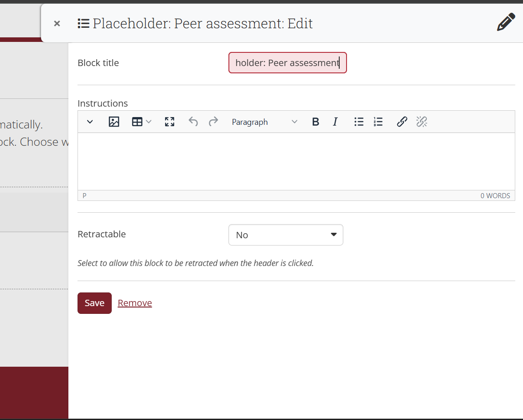This screenshot has height=420, width=523.
Task: Open the Paragraph format dropdown
Action: 264,122
